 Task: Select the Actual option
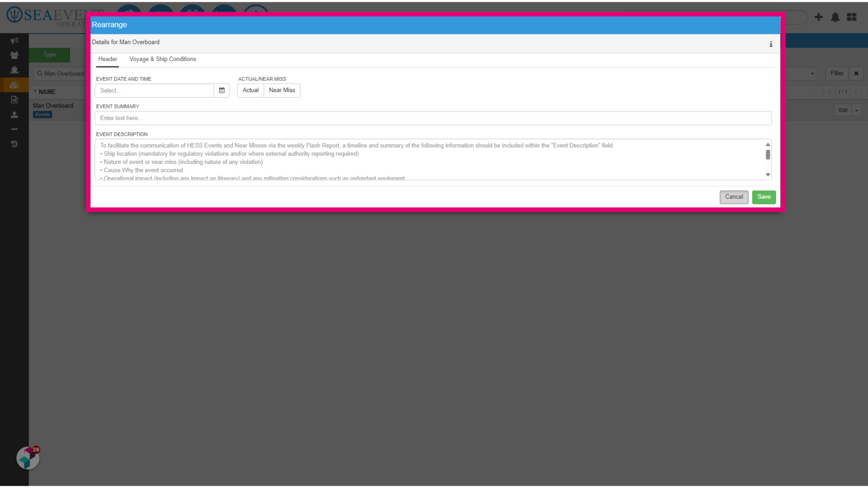250,90
